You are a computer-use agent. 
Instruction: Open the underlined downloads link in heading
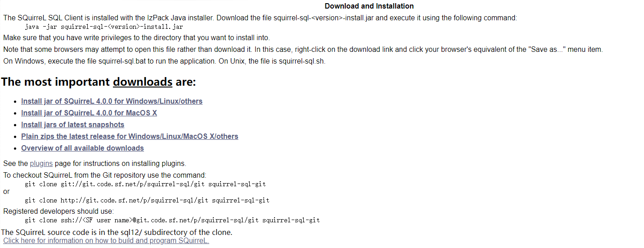tap(143, 82)
